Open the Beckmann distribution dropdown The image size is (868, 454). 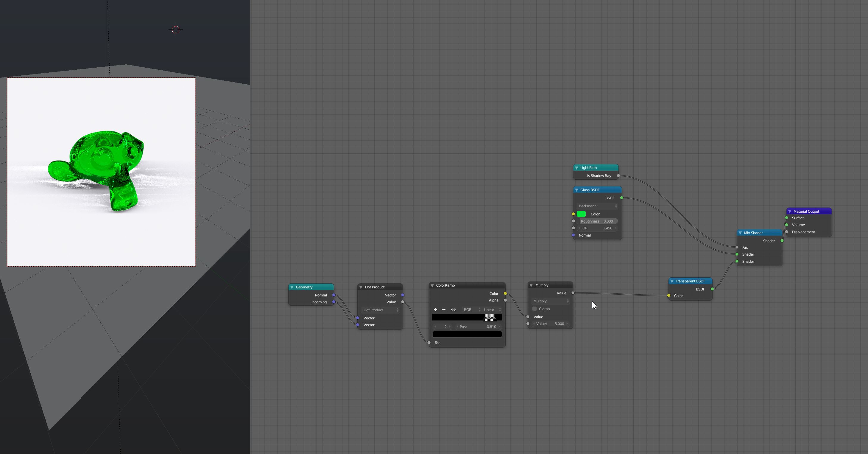(597, 206)
